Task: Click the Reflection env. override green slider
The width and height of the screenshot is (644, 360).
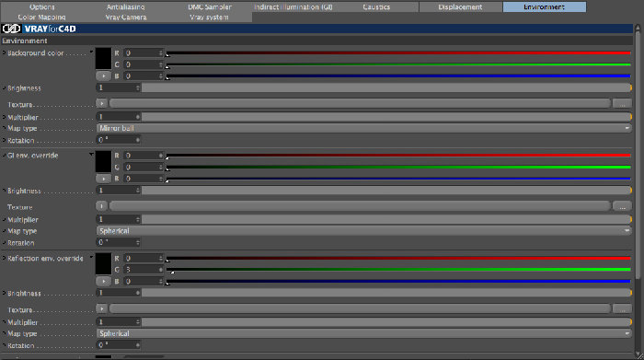Action: 398,270
